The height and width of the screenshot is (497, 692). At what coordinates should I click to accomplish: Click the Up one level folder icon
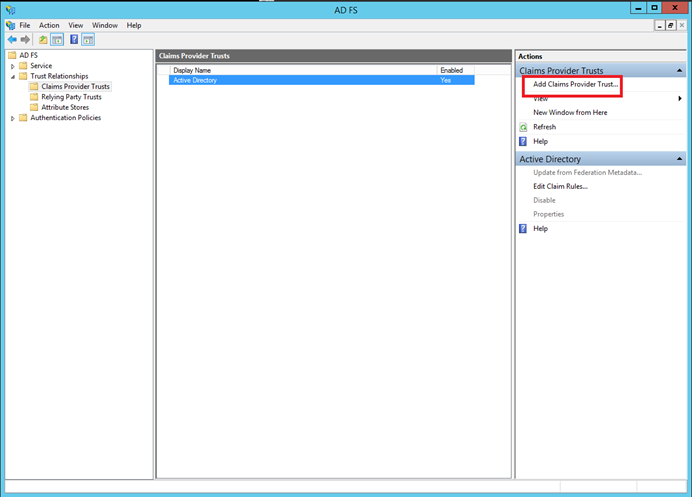click(43, 40)
